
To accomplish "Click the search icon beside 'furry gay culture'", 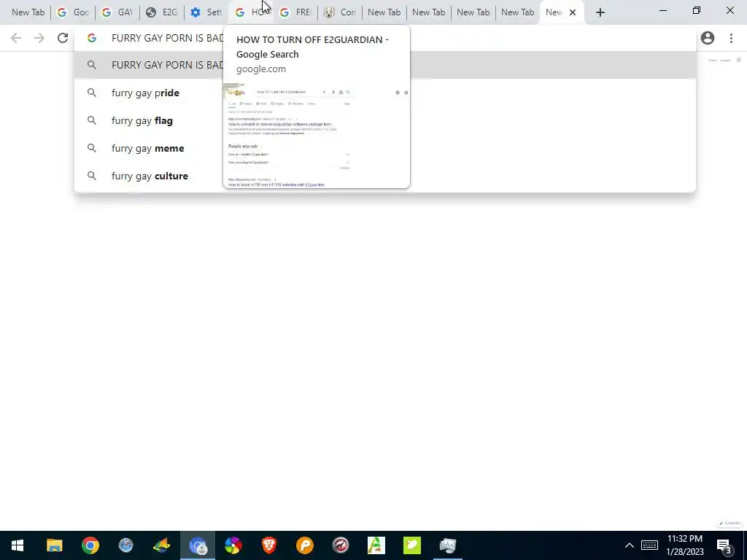I will (91, 176).
